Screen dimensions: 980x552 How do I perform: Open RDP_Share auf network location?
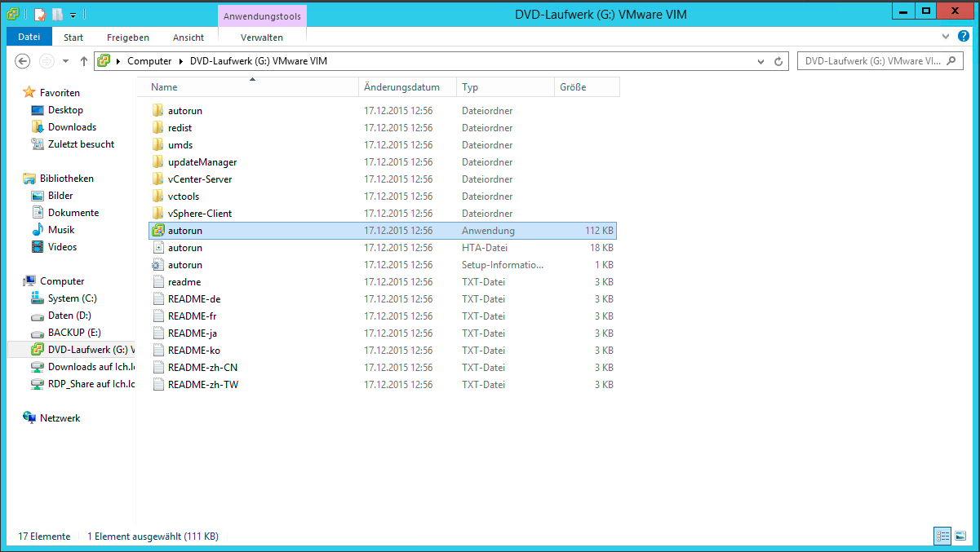(x=91, y=384)
